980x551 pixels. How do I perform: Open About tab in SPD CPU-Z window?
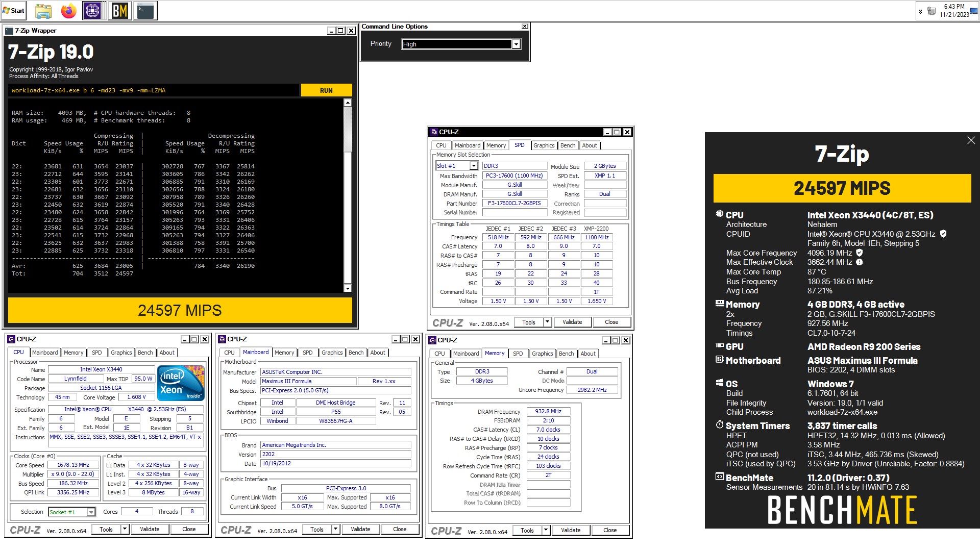point(590,145)
